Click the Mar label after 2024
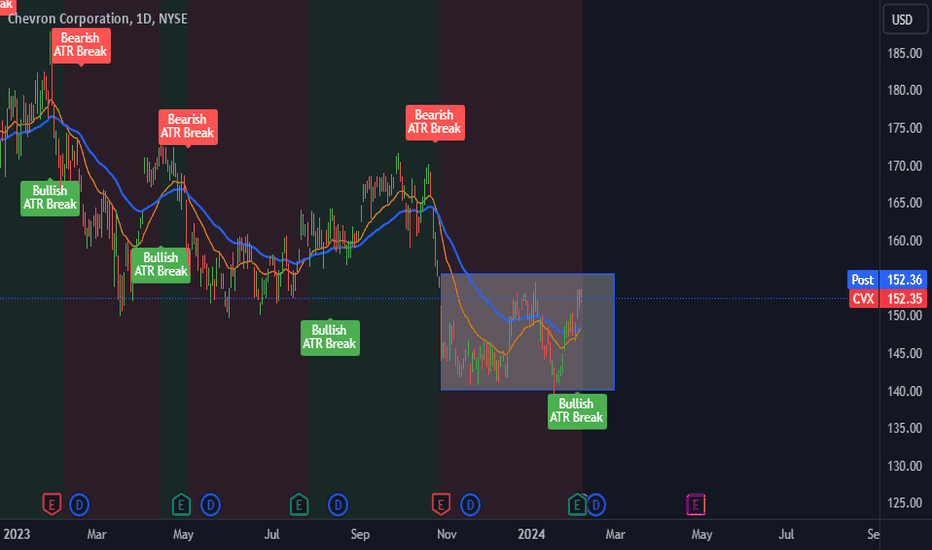This screenshot has width=932, height=550. pos(615,534)
